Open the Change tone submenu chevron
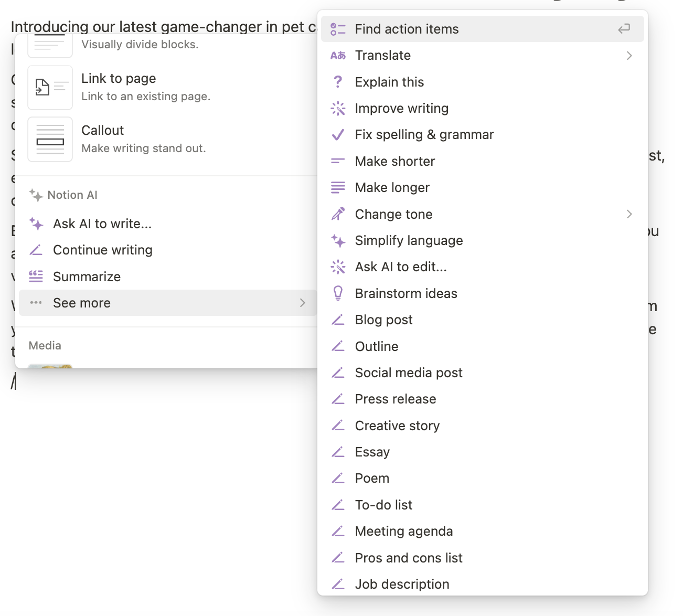 (x=629, y=214)
